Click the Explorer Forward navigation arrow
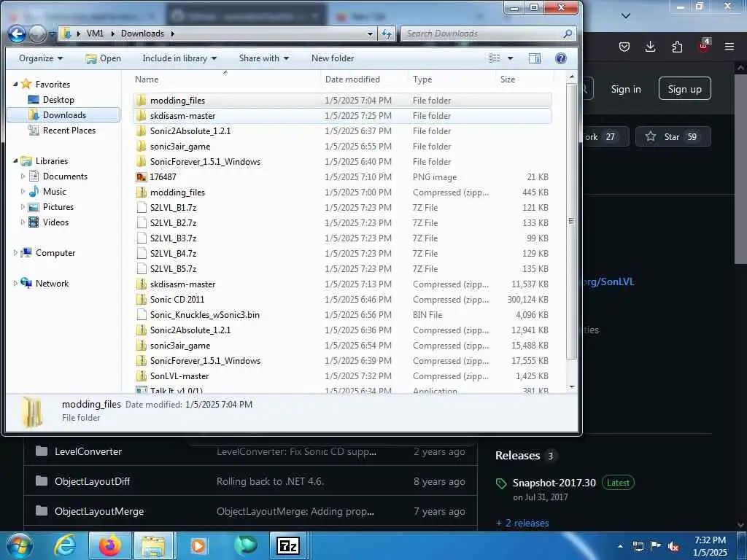The width and height of the screenshot is (747, 560). (38, 34)
